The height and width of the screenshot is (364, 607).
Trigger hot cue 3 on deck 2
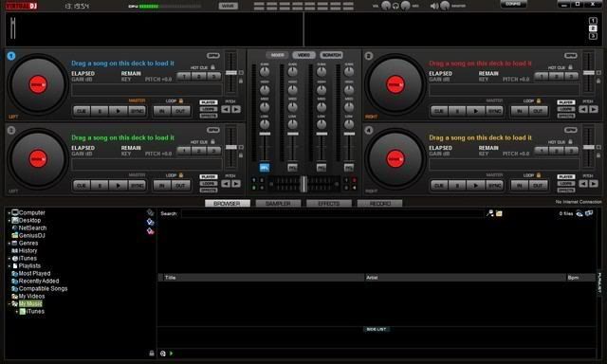pos(571,76)
